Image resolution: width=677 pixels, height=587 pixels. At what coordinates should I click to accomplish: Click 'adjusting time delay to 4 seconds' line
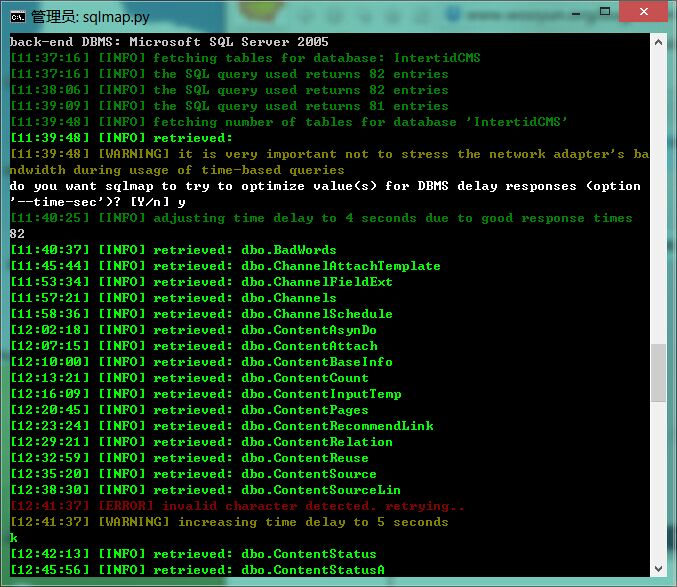tap(321, 218)
